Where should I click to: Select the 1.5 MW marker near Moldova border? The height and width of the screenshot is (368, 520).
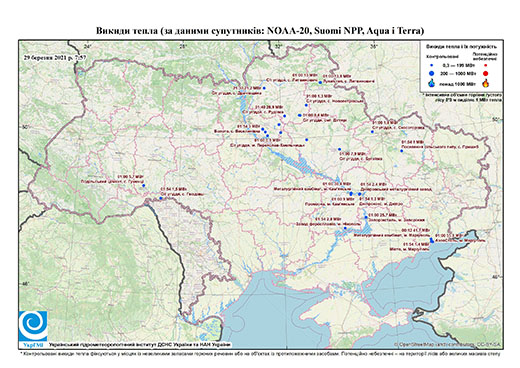[x=161, y=198]
